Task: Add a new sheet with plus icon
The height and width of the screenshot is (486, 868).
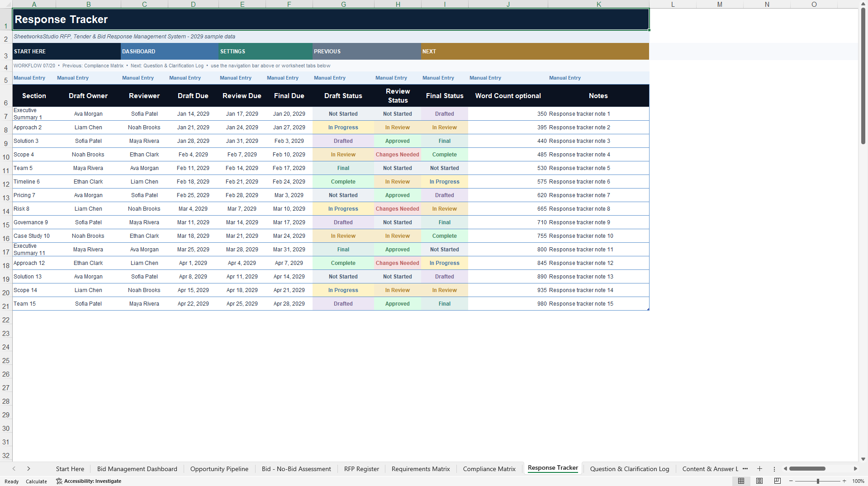Action: (x=759, y=469)
